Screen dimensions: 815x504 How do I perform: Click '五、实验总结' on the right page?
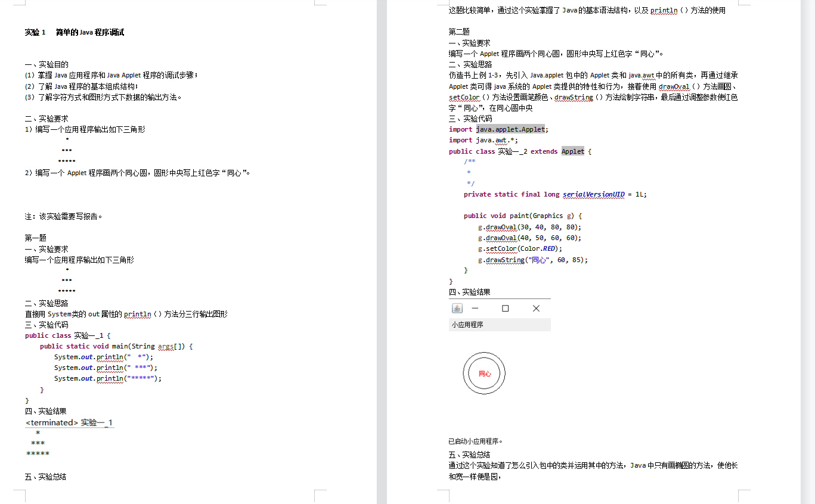coord(470,455)
